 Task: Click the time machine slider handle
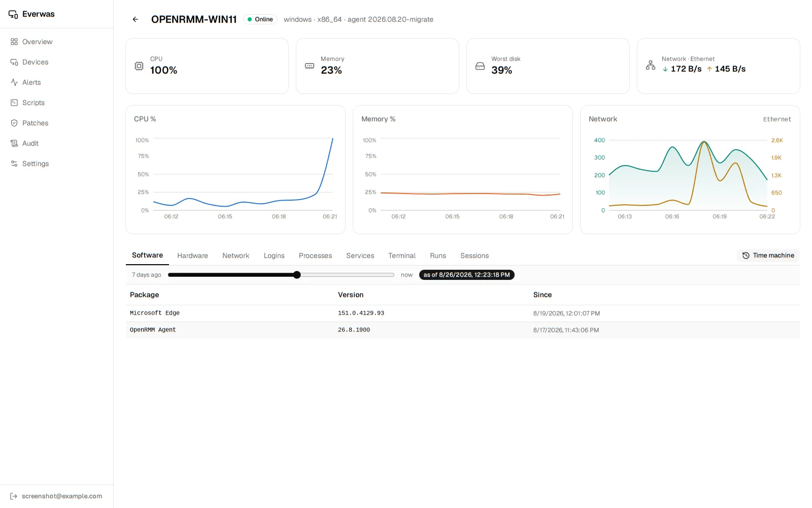click(x=297, y=275)
